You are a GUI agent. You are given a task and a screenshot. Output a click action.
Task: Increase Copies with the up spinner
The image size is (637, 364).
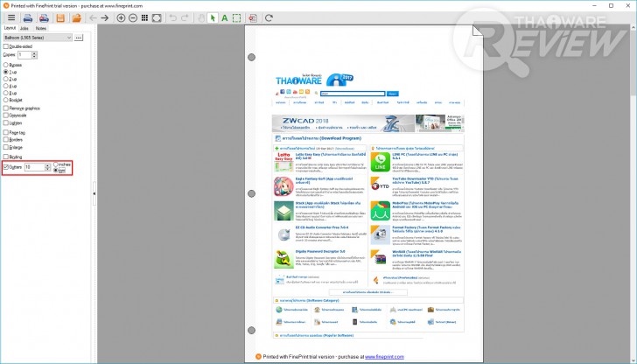click(34, 53)
